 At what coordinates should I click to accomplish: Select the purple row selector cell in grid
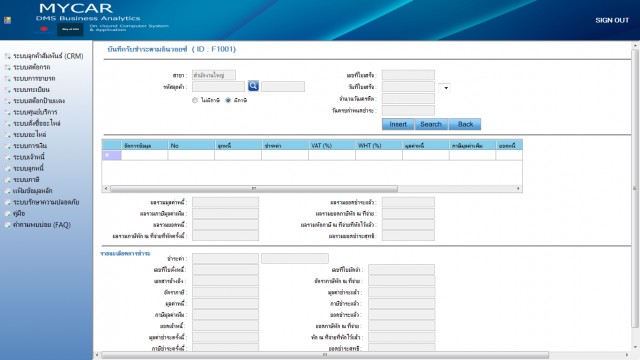point(111,155)
